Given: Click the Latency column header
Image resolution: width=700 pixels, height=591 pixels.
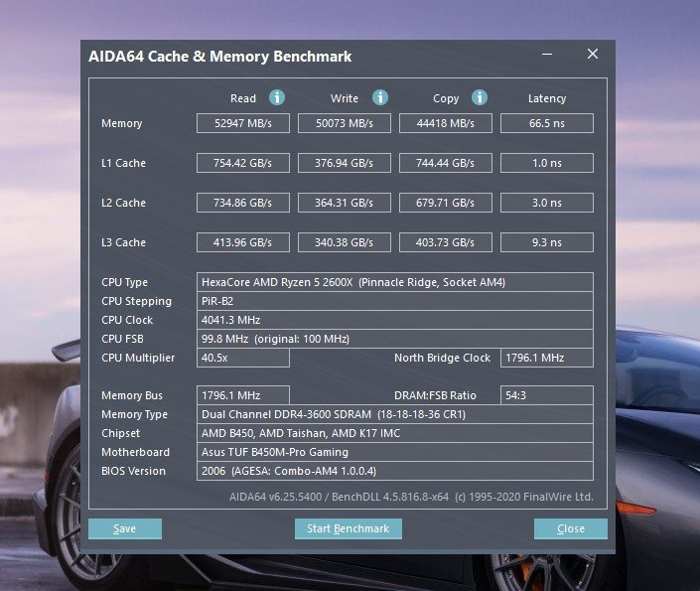Looking at the screenshot, I should click(547, 98).
